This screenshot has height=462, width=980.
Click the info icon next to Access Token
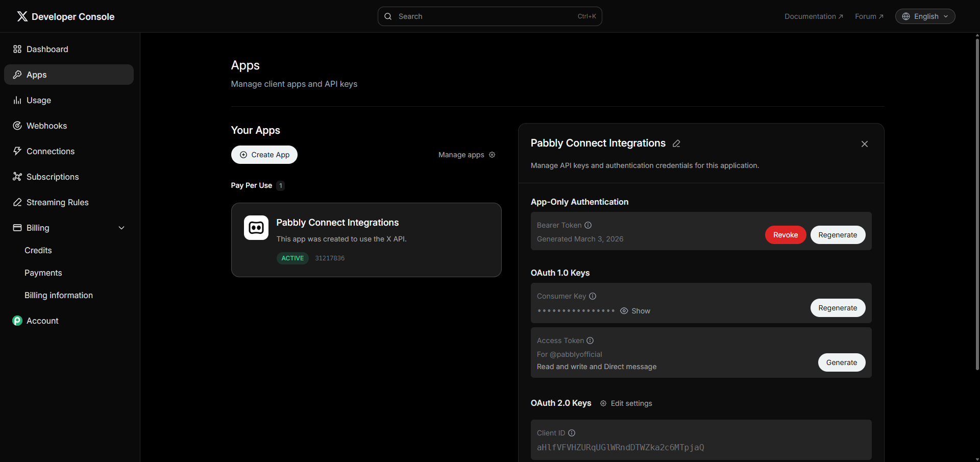[x=590, y=341]
